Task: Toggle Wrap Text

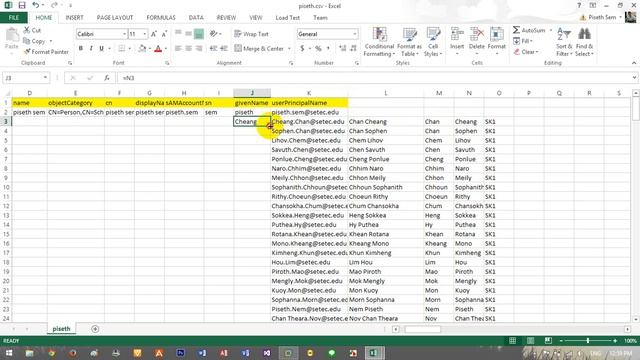Action: coord(251,34)
